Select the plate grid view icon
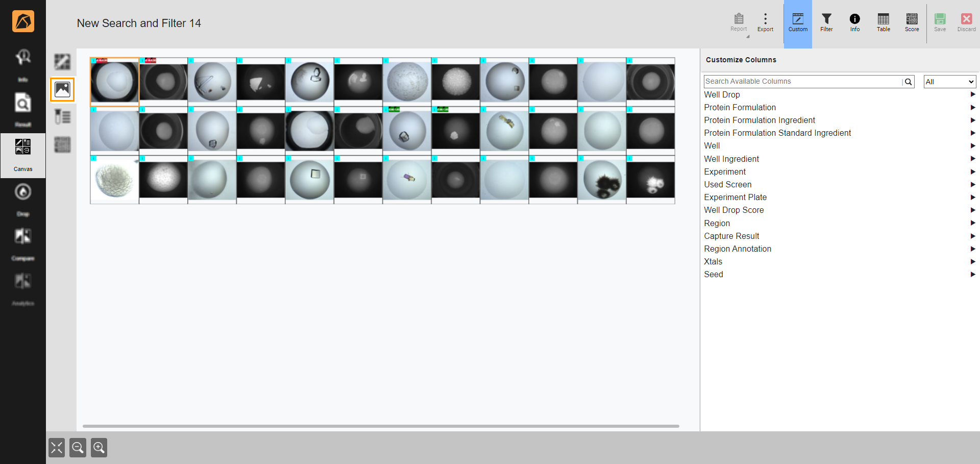 (62, 144)
